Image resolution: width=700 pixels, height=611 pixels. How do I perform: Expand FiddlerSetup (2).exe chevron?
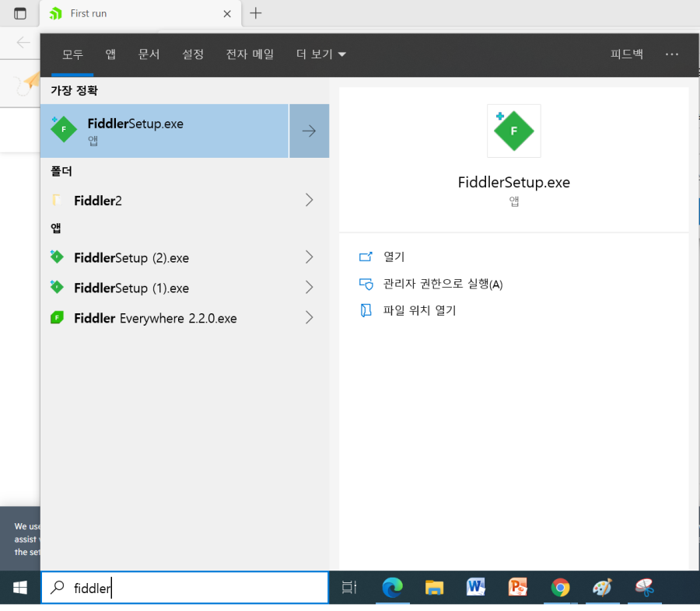[x=309, y=257]
